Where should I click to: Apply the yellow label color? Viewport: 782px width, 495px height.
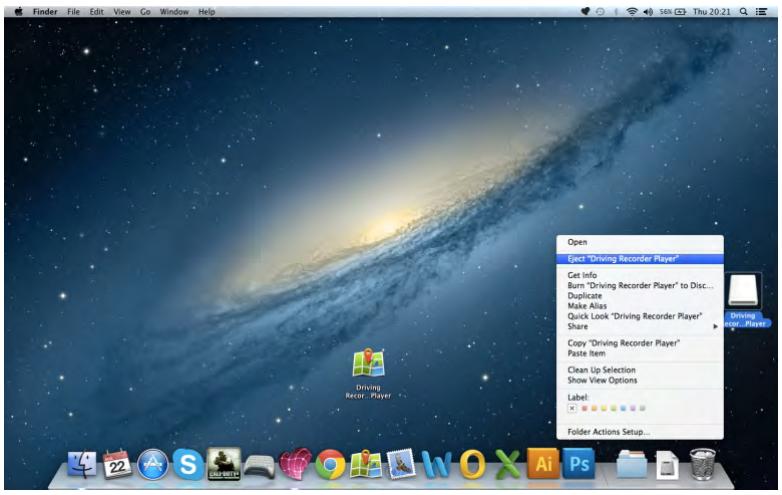click(x=603, y=408)
